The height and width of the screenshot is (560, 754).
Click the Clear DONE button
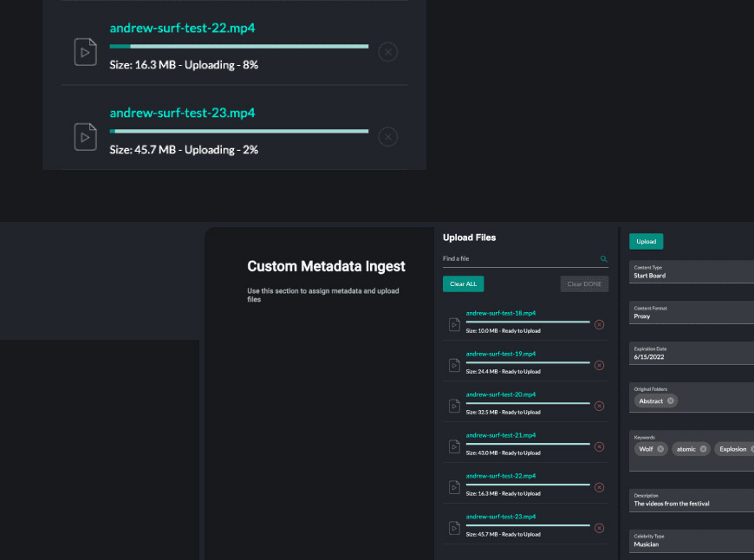pos(584,284)
